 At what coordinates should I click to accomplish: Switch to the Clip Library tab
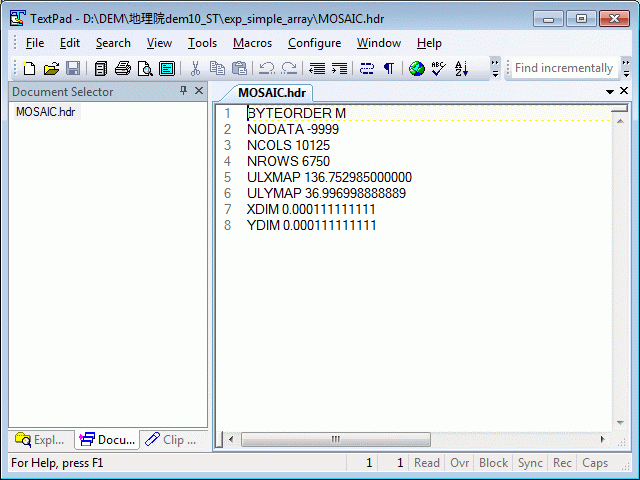(171, 440)
